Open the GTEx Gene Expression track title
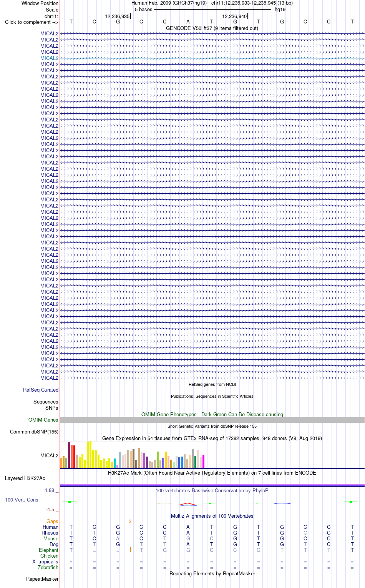365x588 pixels. click(212, 438)
